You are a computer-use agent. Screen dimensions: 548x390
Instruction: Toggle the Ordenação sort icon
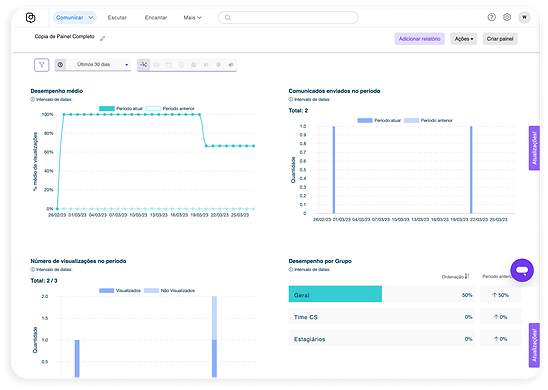(x=467, y=276)
